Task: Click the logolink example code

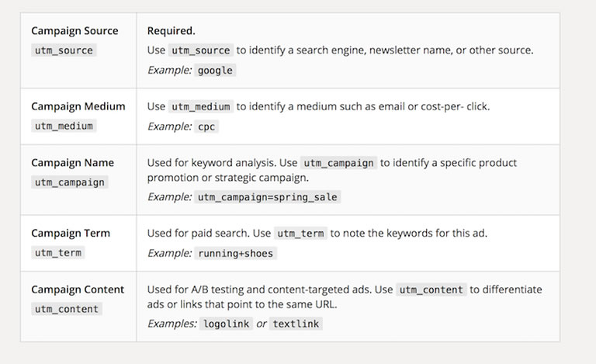Action: click(x=227, y=324)
